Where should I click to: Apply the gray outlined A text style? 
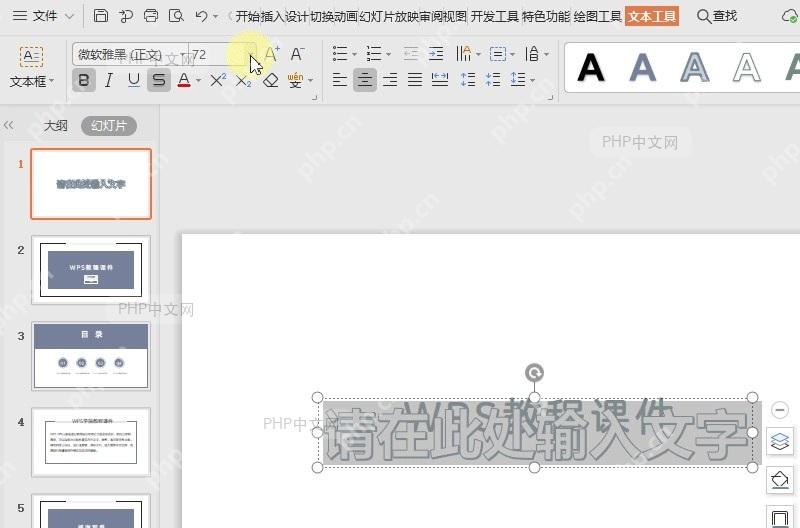(694, 67)
